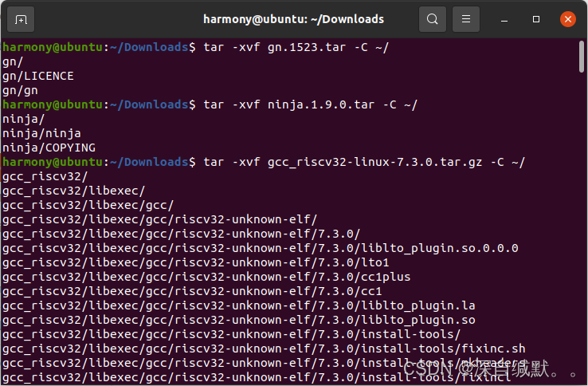Click the line ending in lto1
This screenshot has height=386, width=588.
pos(196,262)
